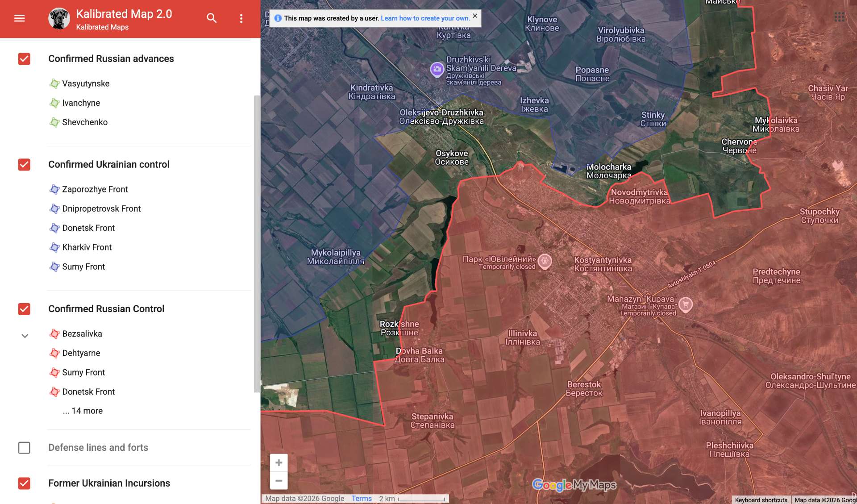857x504 pixels.
Task: Click the Klynove map label
Action: pyautogui.click(x=542, y=24)
